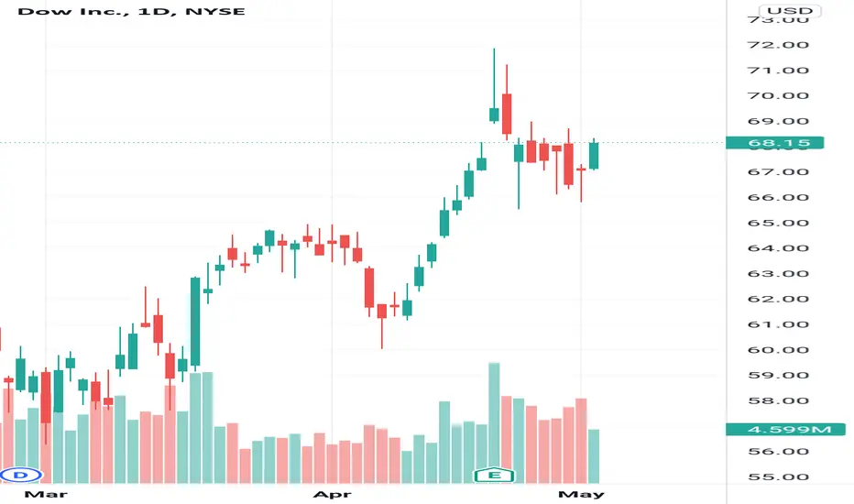Click the large red candle right of the 72.00 peak
854x504 pixels.
coord(507,114)
